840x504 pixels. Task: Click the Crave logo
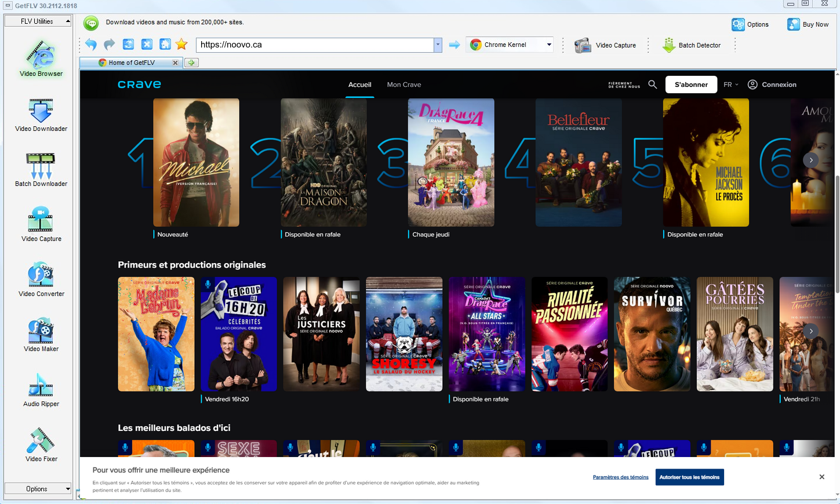pos(140,85)
